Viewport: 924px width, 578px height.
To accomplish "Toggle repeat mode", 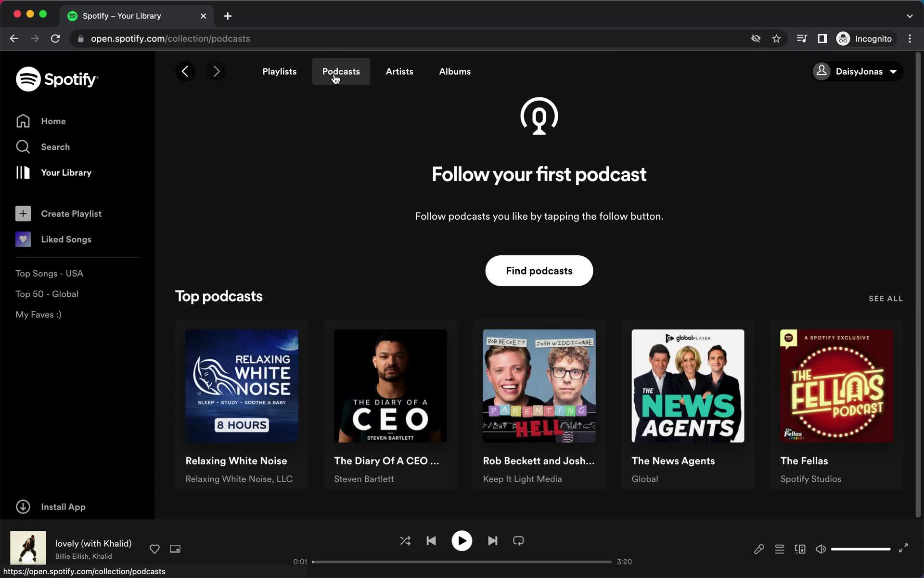I will tap(518, 540).
